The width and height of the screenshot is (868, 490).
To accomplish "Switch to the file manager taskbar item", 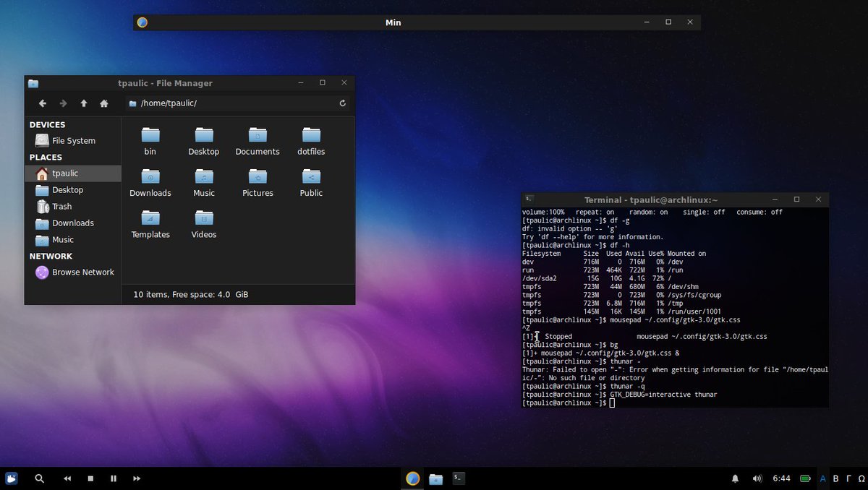I will pyautogui.click(x=435, y=478).
